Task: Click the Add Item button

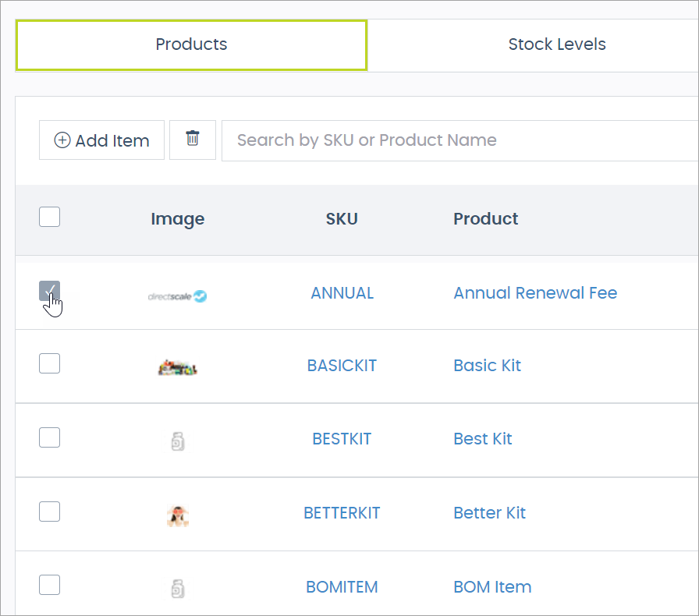Action: pyautogui.click(x=101, y=140)
